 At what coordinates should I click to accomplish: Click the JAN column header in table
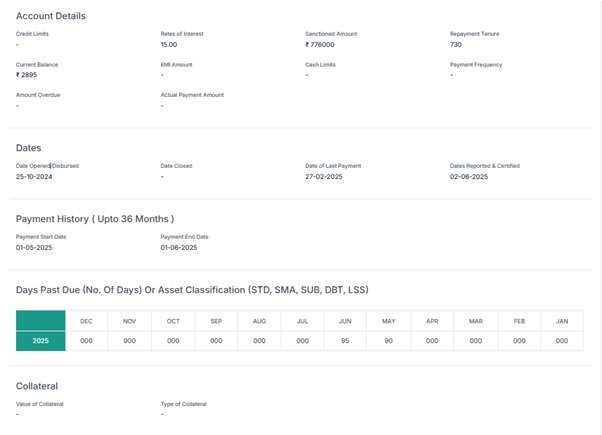point(561,320)
